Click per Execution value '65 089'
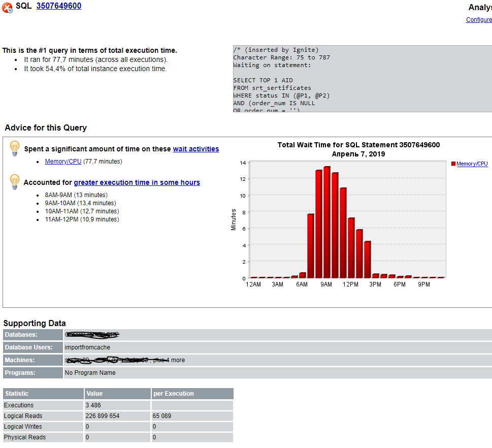This screenshot has height=448, width=492. [162, 416]
